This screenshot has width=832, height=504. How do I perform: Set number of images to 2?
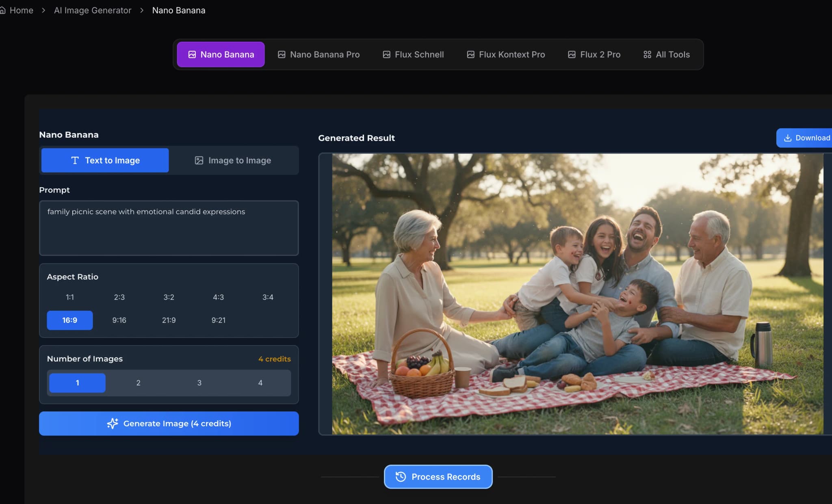(x=138, y=383)
